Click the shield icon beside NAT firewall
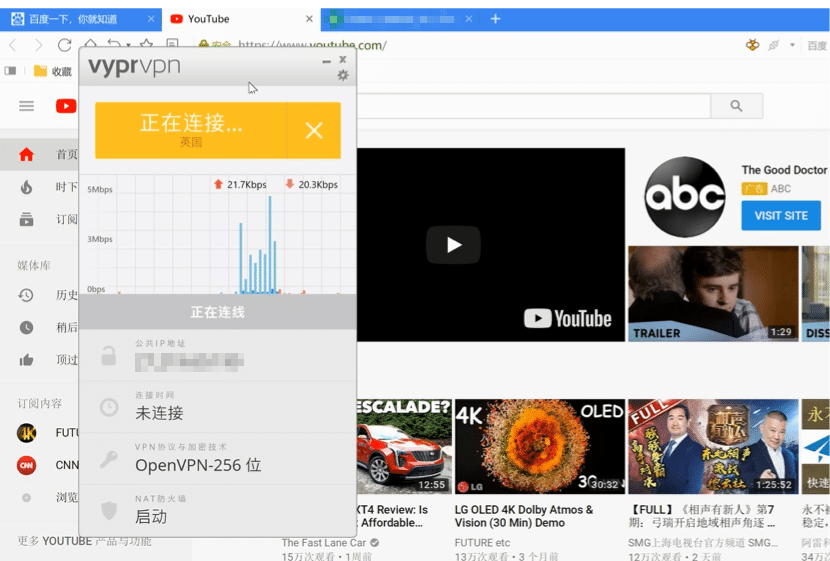Viewport: 830px width, 561px height. pyautogui.click(x=109, y=510)
